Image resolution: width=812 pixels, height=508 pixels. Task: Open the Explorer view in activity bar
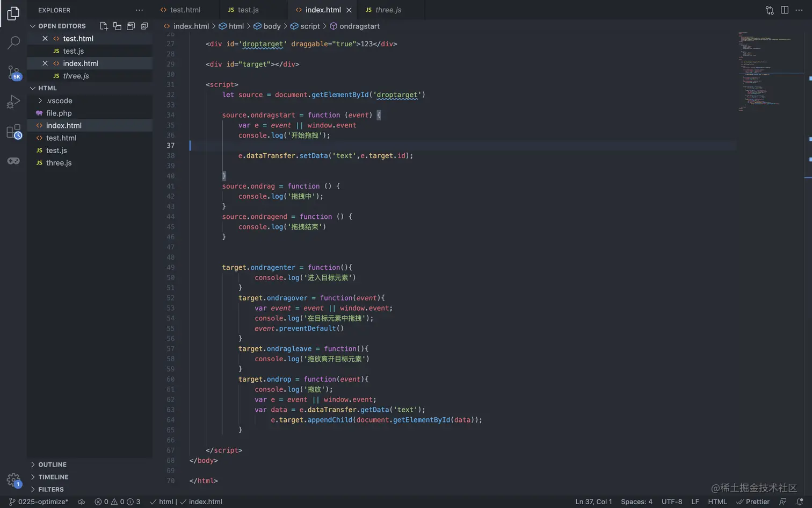tap(13, 13)
